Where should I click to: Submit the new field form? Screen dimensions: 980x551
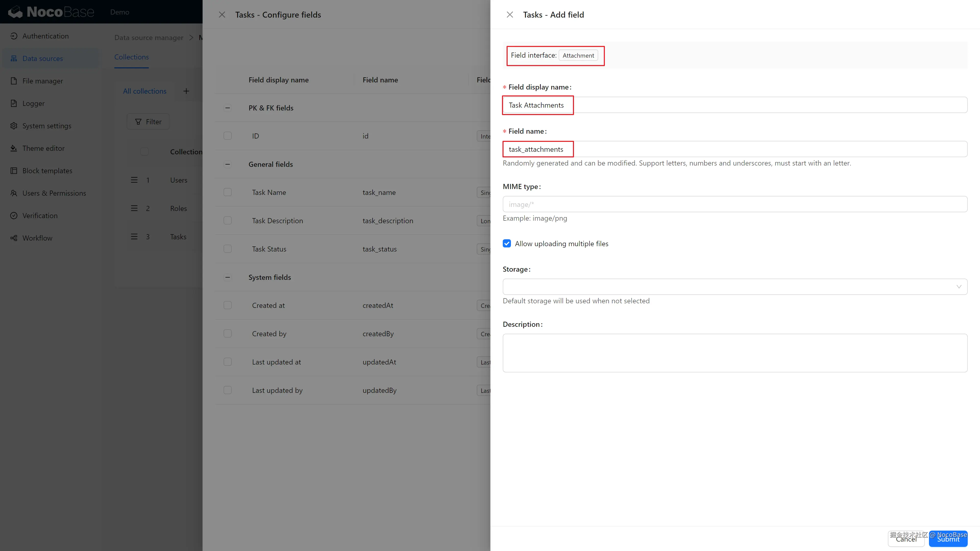pos(948,539)
